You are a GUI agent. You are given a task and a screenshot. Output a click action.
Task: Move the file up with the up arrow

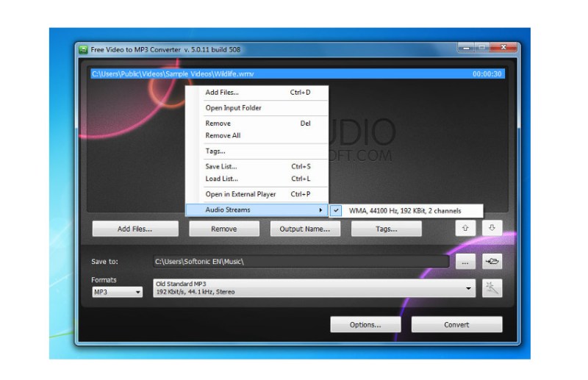click(x=465, y=229)
